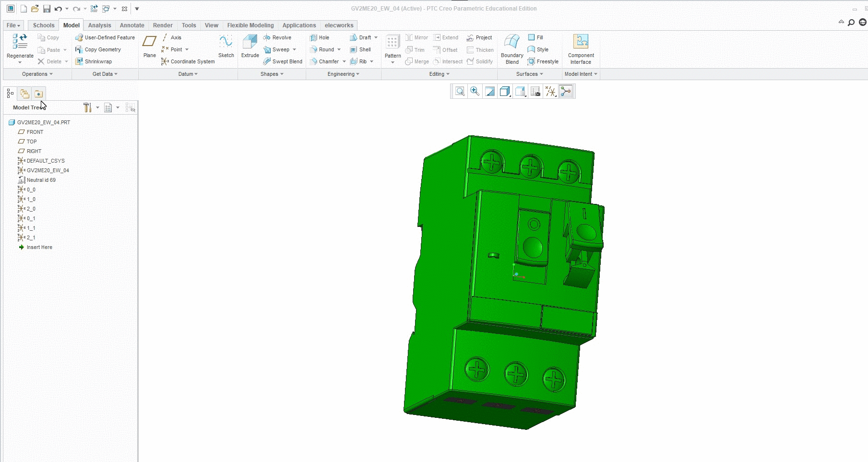The image size is (868, 462).
Task: Toggle Spin Center display
Action: coord(566,91)
